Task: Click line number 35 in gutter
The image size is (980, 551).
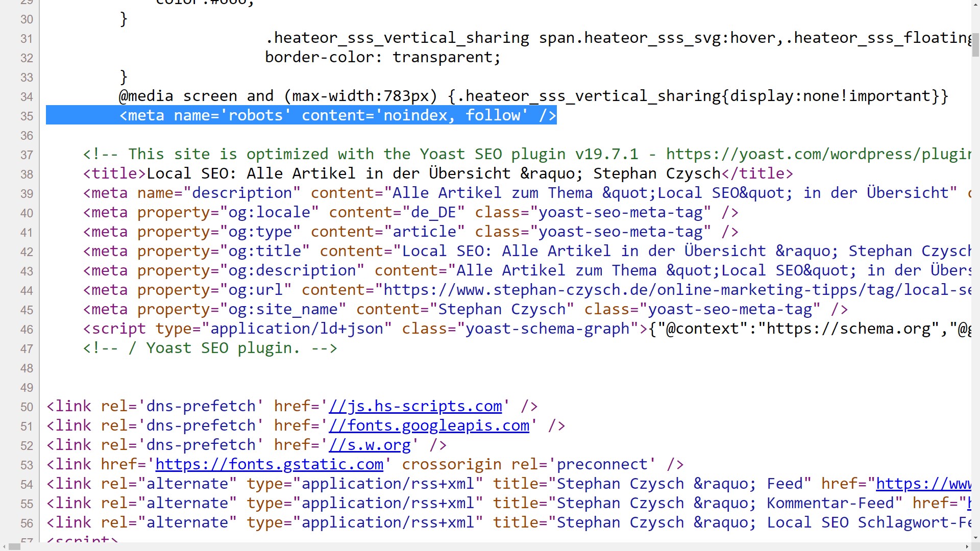Action: [x=27, y=116]
